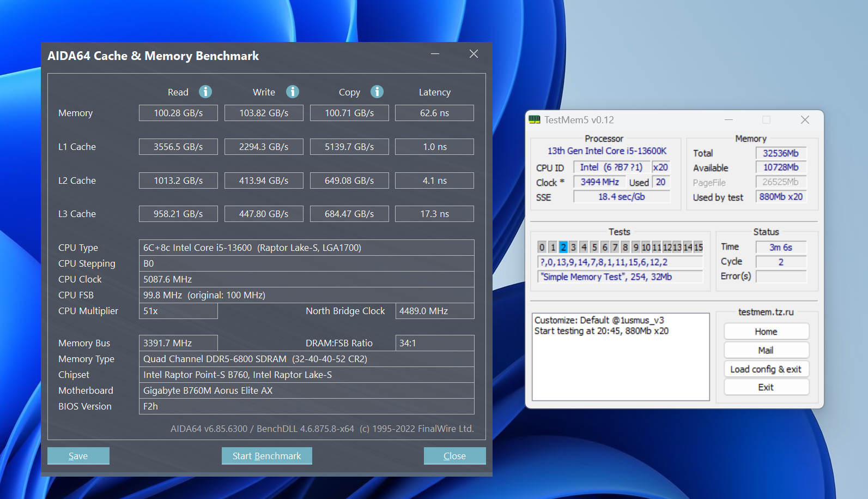868x499 pixels.
Task: Save the benchmark results
Action: 78,456
